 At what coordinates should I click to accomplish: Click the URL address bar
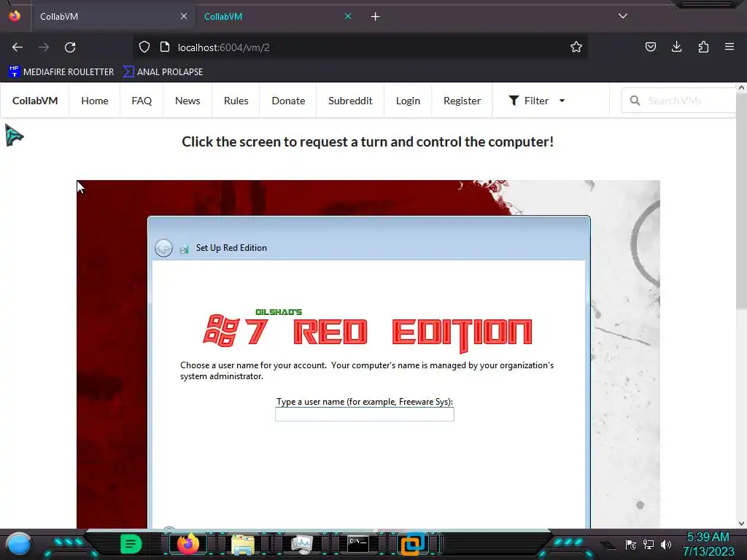coord(360,47)
